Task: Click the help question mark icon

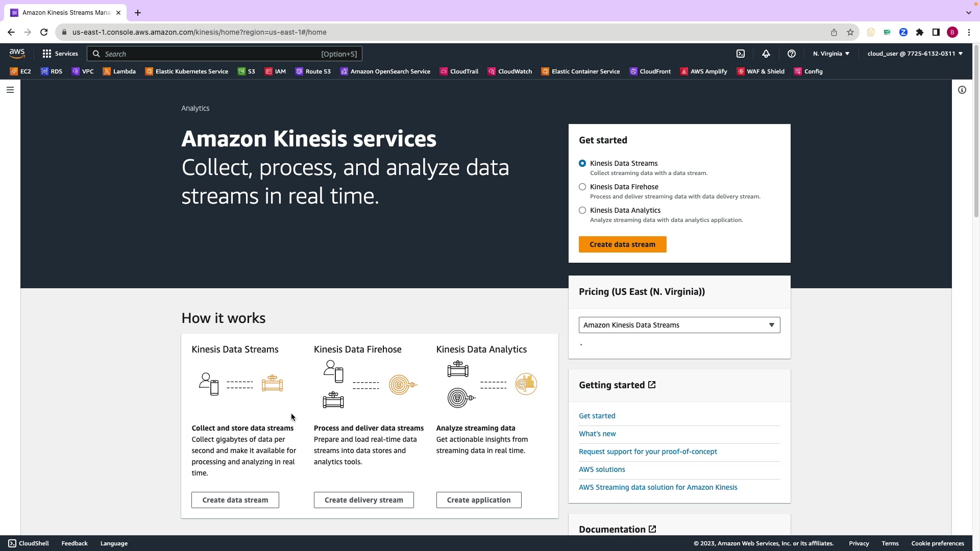Action: pos(792,54)
